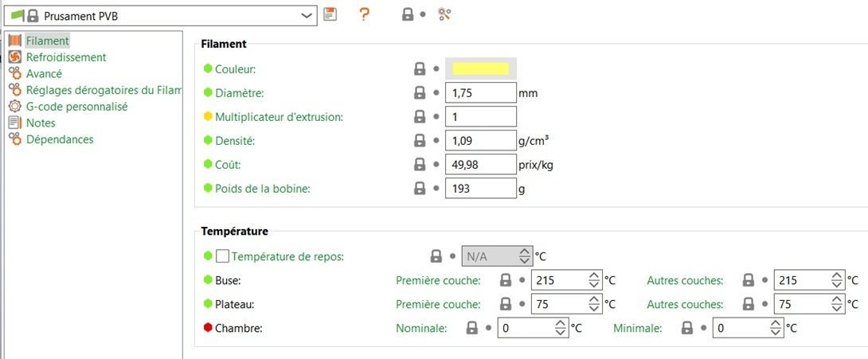Open the Notes page in sidebar
Screen dimensions: 868x359
(41, 123)
